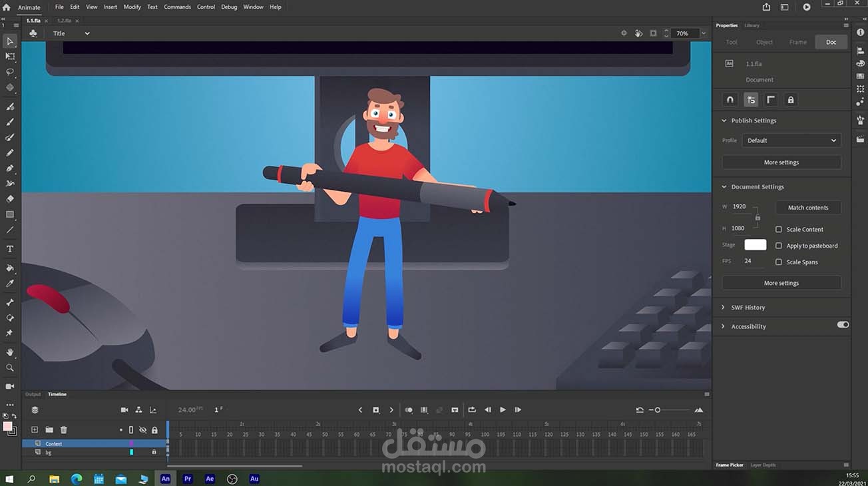Select the Hand tool
868x486 pixels.
[x=10, y=352]
